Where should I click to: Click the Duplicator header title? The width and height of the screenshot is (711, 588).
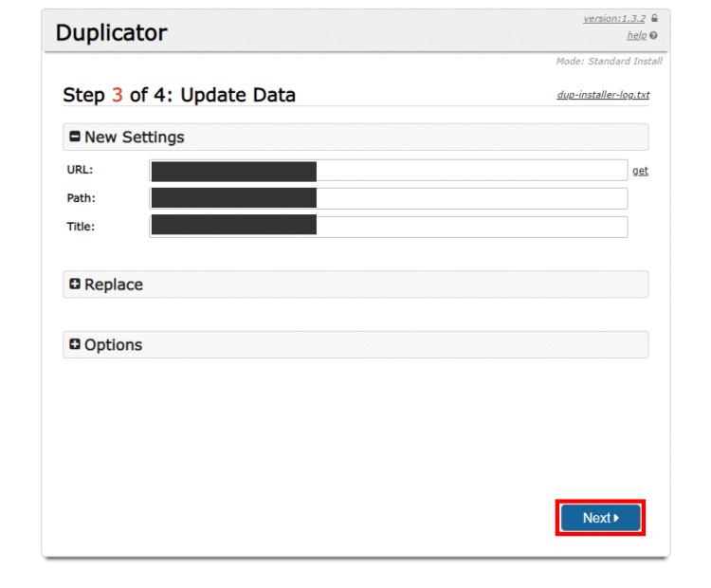[x=111, y=32]
